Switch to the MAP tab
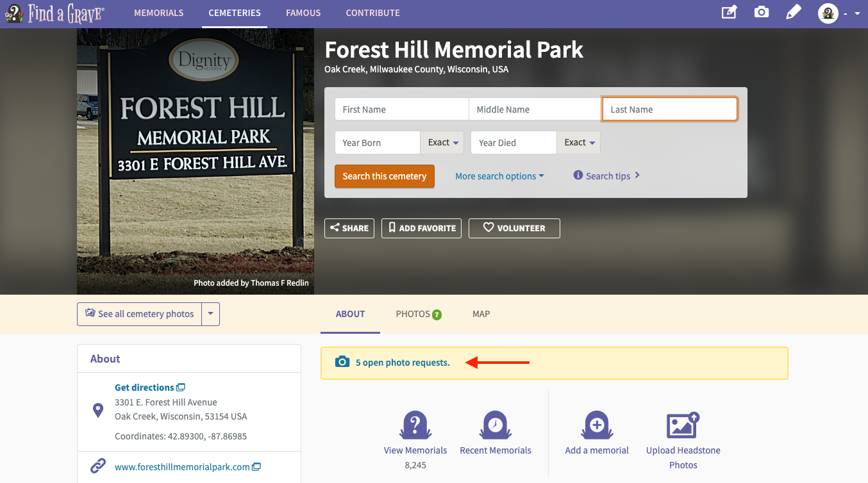Image resolution: width=868 pixels, height=483 pixels. [x=481, y=314]
